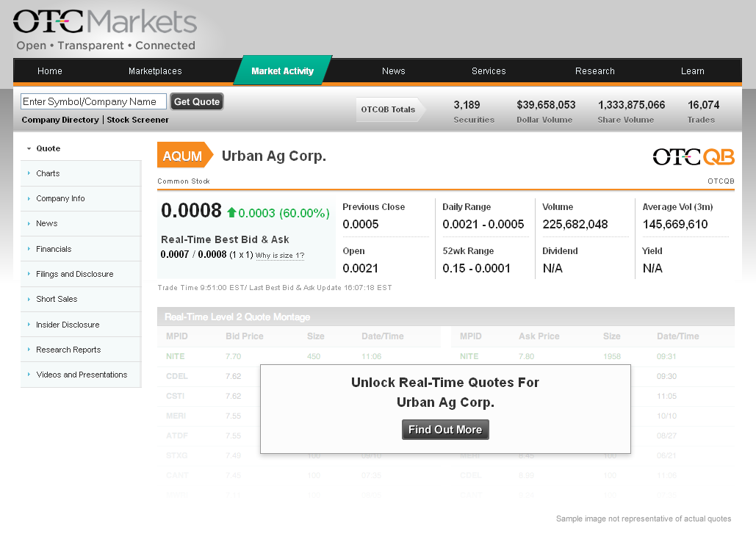Open the Research menu

point(595,71)
